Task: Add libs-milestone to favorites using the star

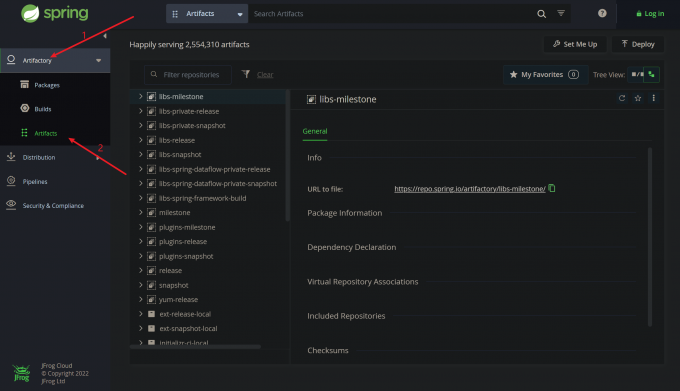Action: tap(638, 98)
